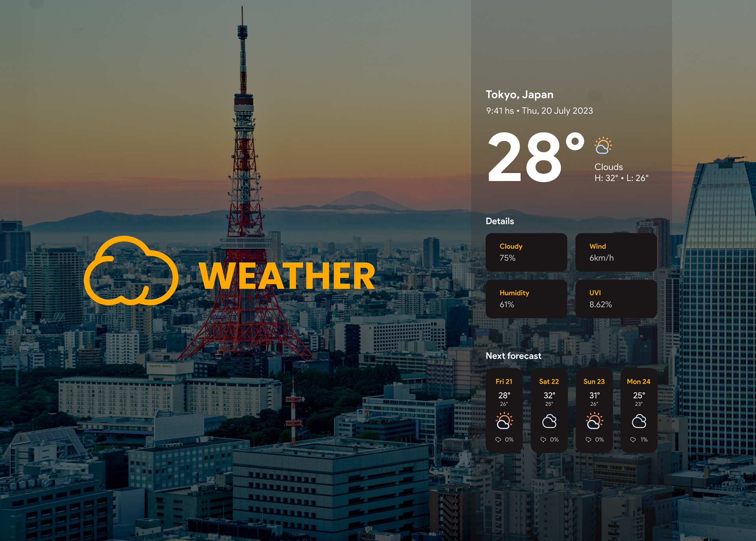756x541 pixels.
Task: Click the Mon 24 cloud icon
Action: (639, 421)
